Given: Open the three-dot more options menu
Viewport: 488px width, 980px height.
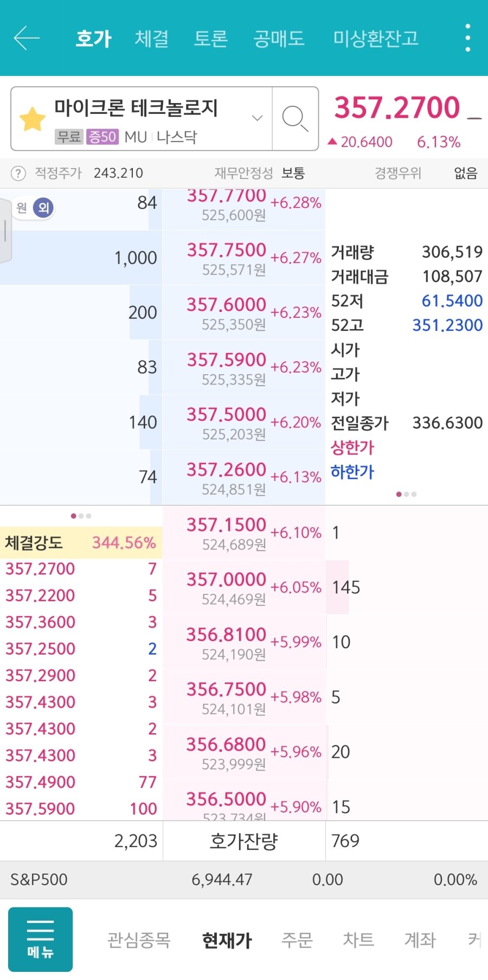Looking at the screenshot, I should click(467, 38).
